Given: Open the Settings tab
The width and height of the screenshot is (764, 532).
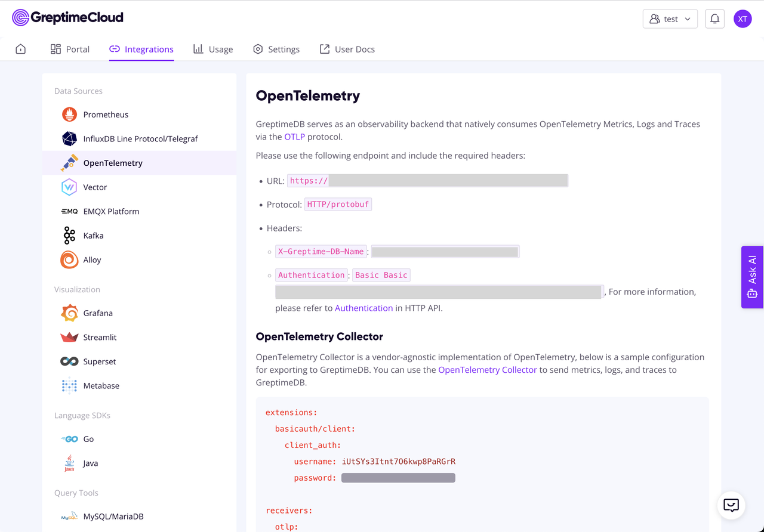Looking at the screenshot, I should [x=276, y=49].
